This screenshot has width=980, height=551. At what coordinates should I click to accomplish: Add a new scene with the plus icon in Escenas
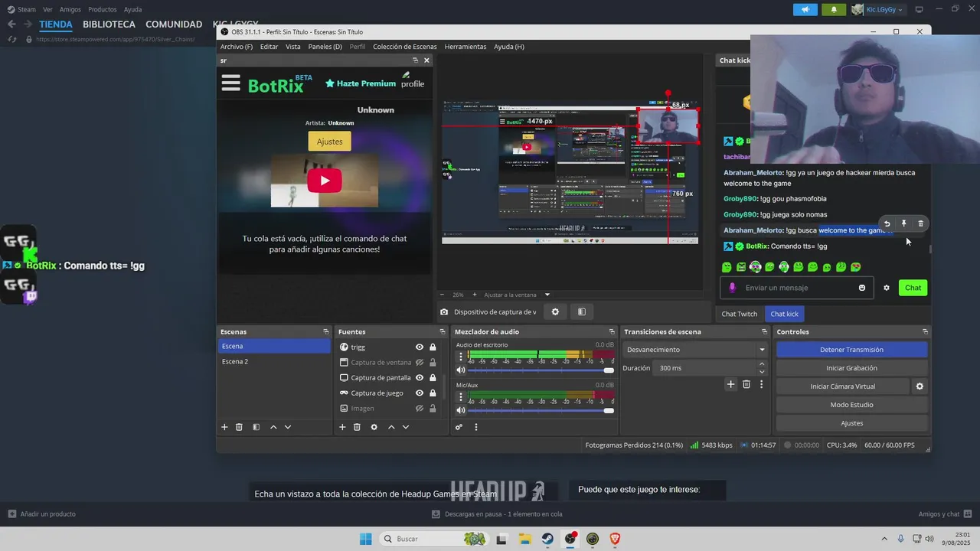coord(224,427)
